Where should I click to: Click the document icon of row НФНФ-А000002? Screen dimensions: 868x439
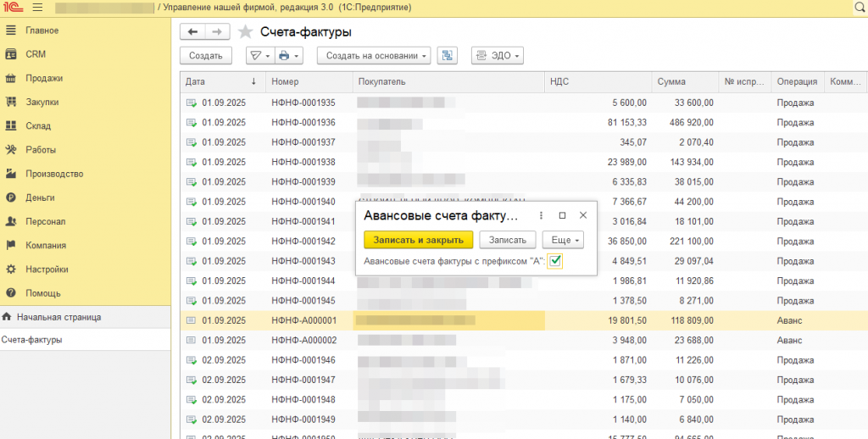(191, 341)
